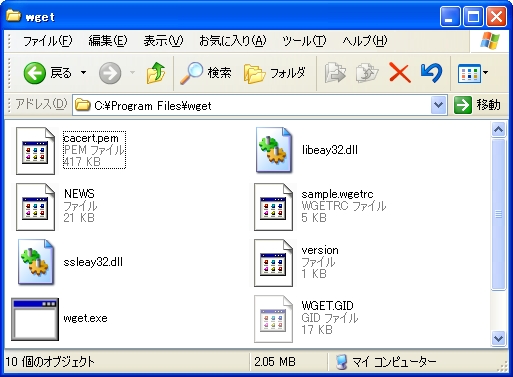
Task: Expand the Forward history dropdown arrow
Action: coord(132,72)
